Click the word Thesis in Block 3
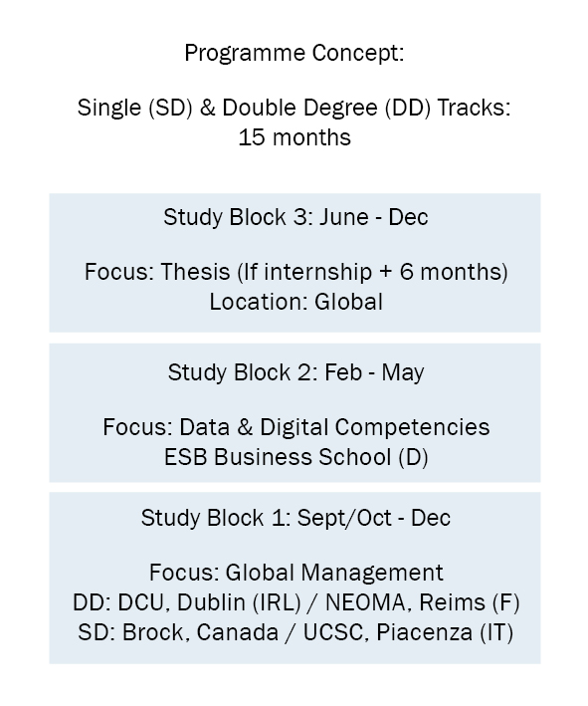588x706 pixels. pyautogui.click(x=195, y=273)
